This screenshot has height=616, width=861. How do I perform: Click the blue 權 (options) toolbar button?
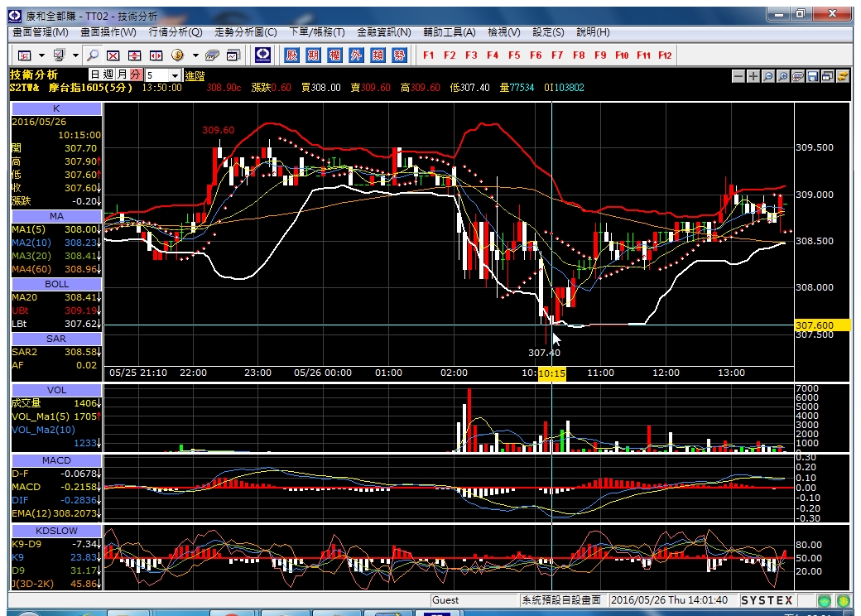tap(335, 55)
